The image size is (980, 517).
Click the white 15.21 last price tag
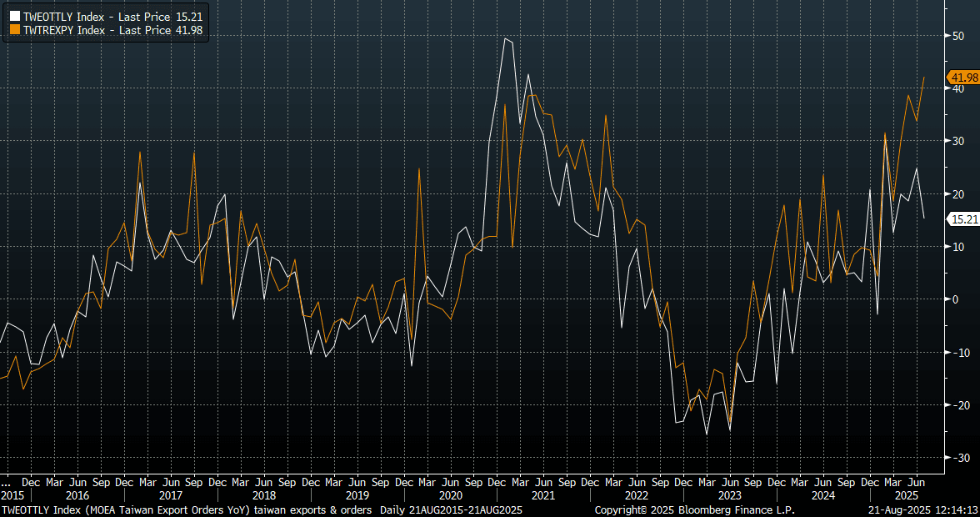click(x=962, y=219)
